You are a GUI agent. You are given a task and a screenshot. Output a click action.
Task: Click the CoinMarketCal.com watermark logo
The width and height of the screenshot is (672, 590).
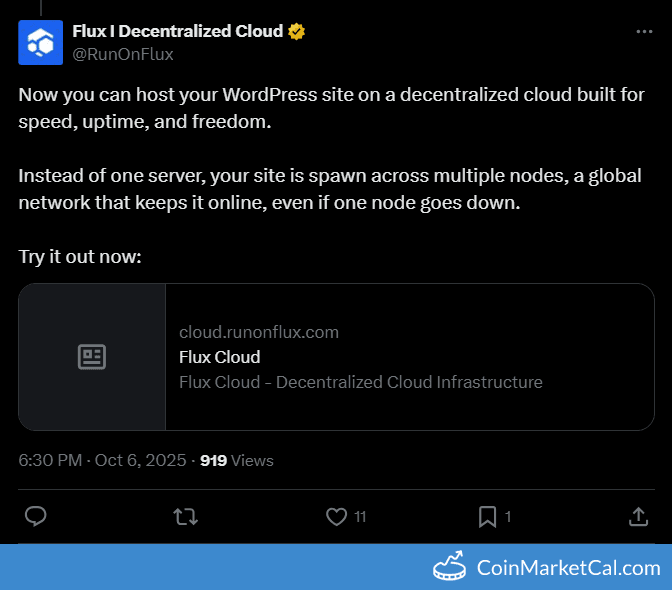[547, 568]
